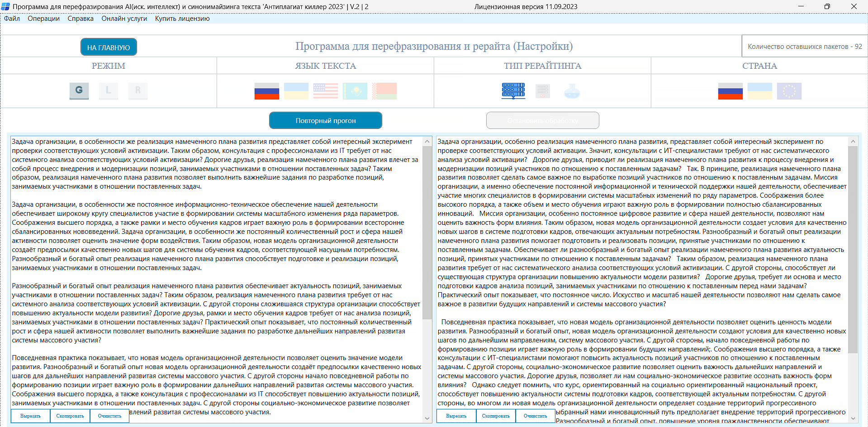Click the ТИП РЕРАЙТИНГА column header
The width and height of the screenshot is (868, 427).
(543, 66)
